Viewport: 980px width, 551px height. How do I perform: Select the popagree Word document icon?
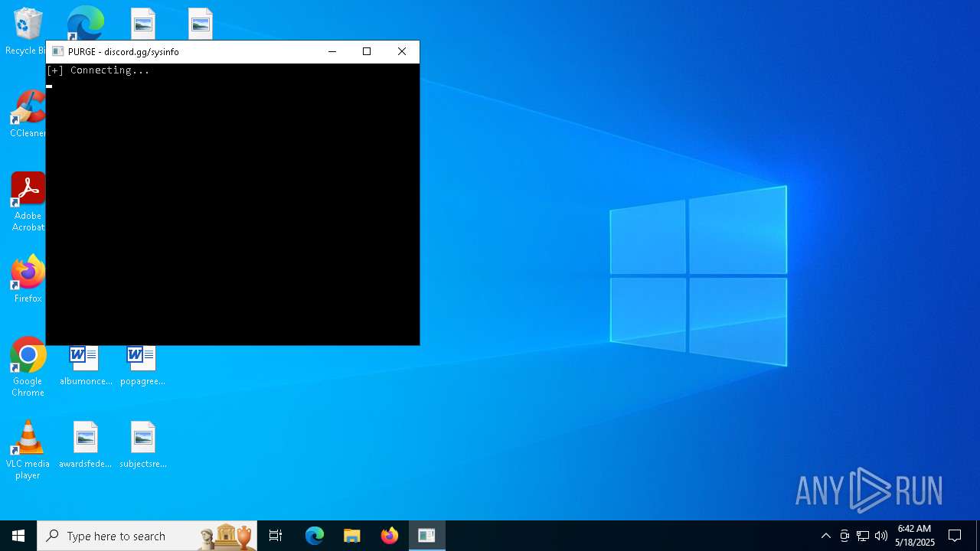tap(142, 366)
